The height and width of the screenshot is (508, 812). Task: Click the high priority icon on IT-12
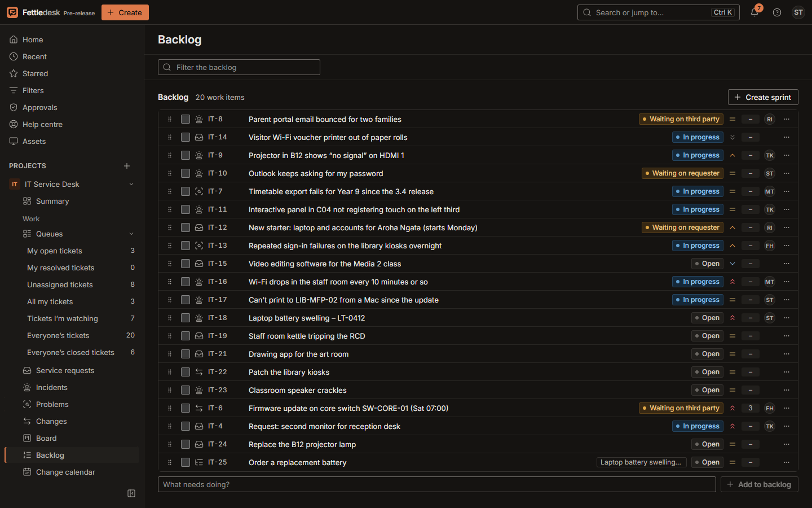(732, 227)
